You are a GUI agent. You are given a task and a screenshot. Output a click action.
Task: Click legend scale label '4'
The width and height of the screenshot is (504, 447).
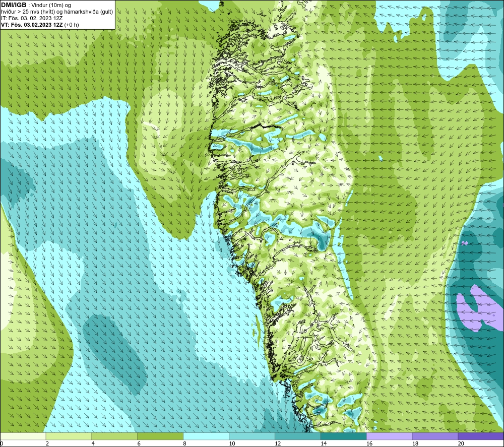tap(93, 443)
